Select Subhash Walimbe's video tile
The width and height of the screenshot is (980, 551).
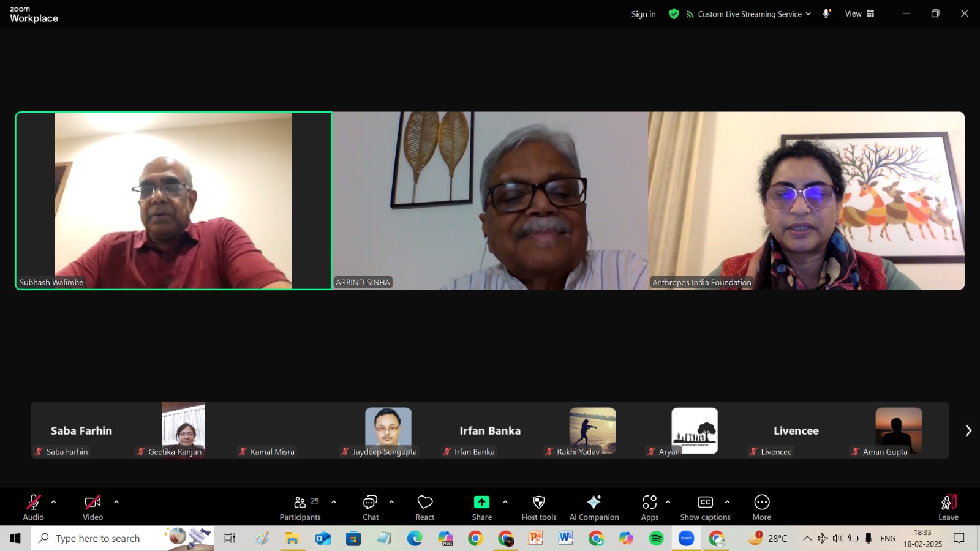(x=173, y=200)
